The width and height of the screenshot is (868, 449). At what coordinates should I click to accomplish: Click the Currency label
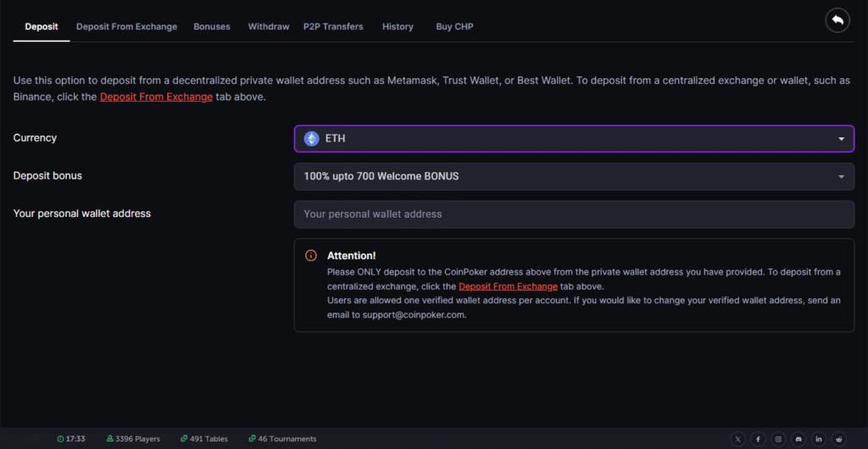coord(35,138)
